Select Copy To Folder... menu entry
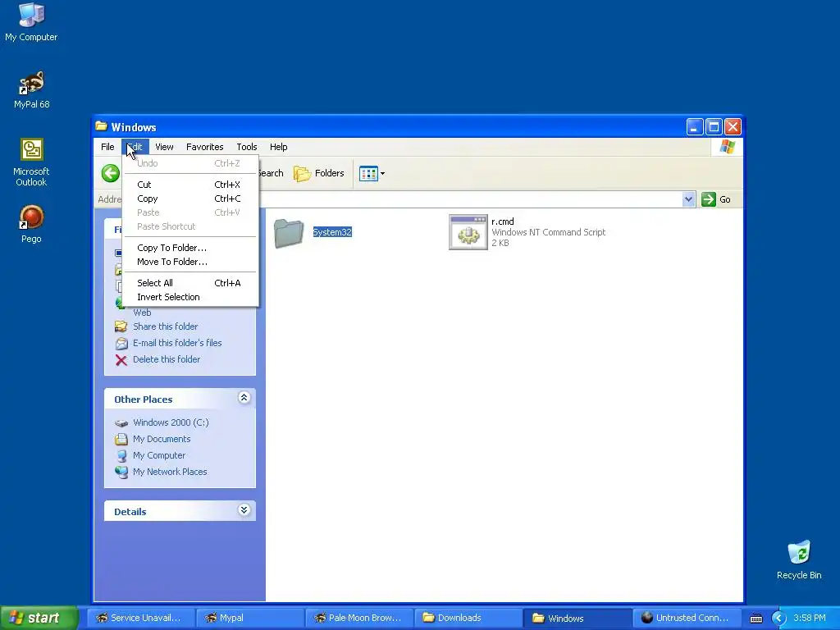 (190, 248)
